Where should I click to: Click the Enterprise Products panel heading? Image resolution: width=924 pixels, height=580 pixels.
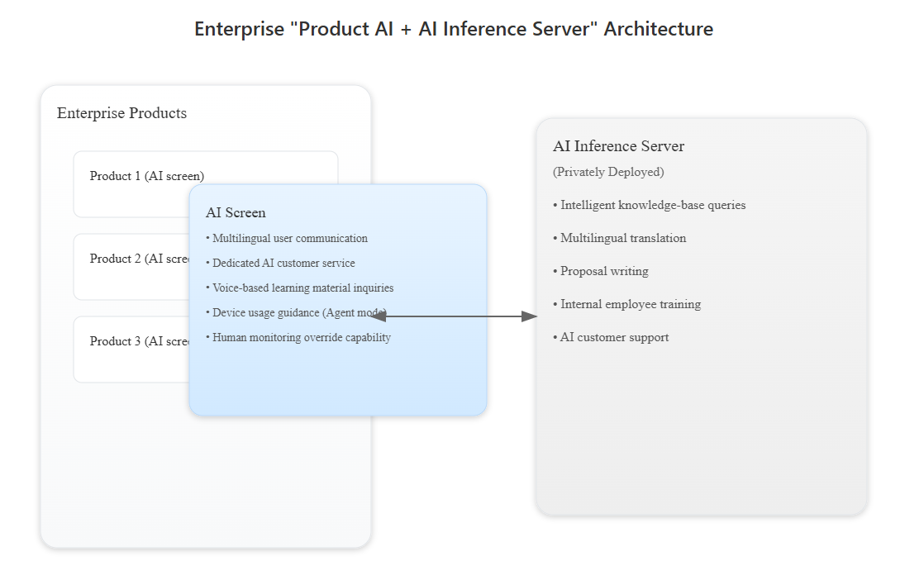[121, 113]
